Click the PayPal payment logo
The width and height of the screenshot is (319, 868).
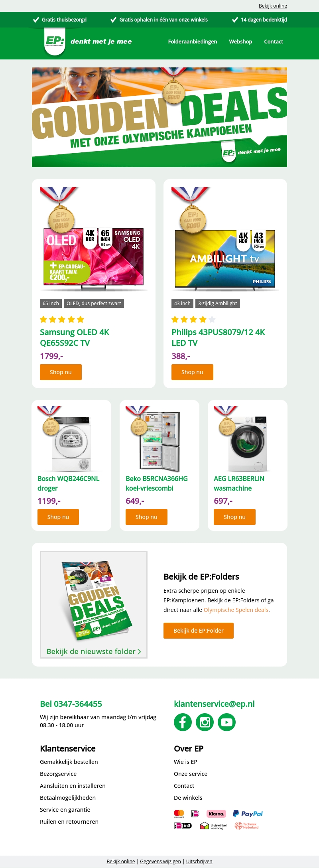[248, 813]
